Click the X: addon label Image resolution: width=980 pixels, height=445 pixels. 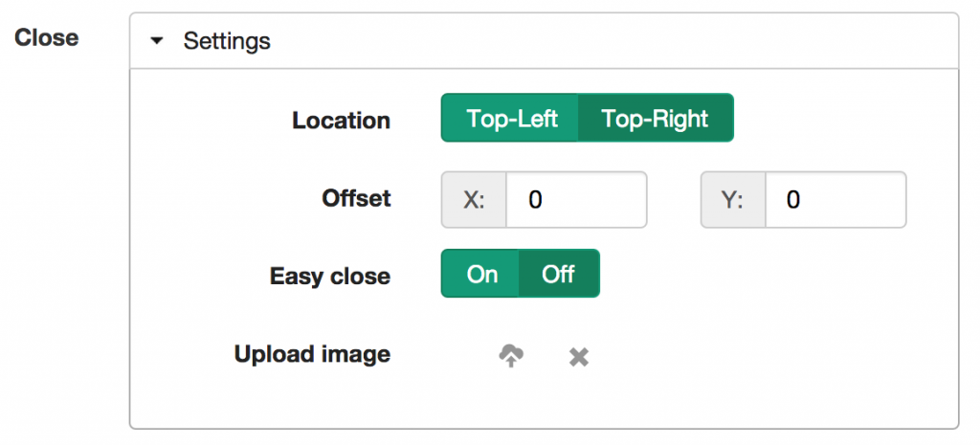(474, 200)
